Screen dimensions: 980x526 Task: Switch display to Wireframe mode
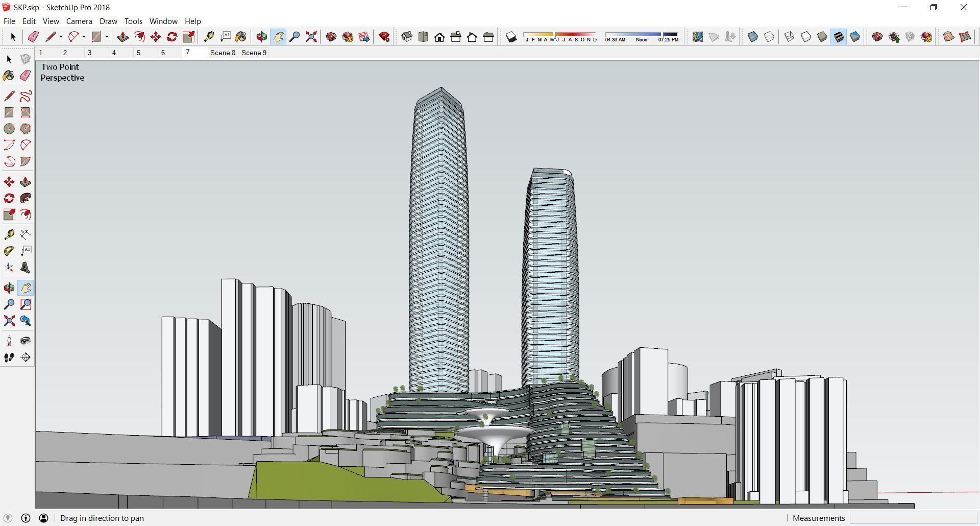pyautogui.click(x=789, y=36)
